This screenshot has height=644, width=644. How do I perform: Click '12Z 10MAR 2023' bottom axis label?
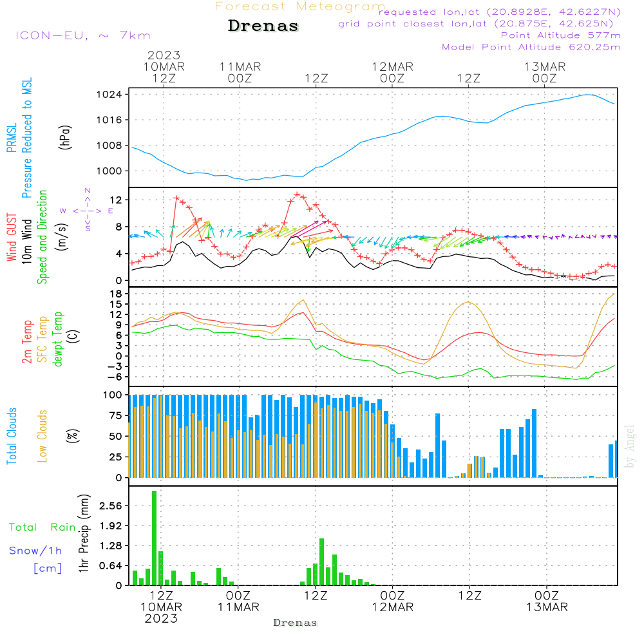161,607
